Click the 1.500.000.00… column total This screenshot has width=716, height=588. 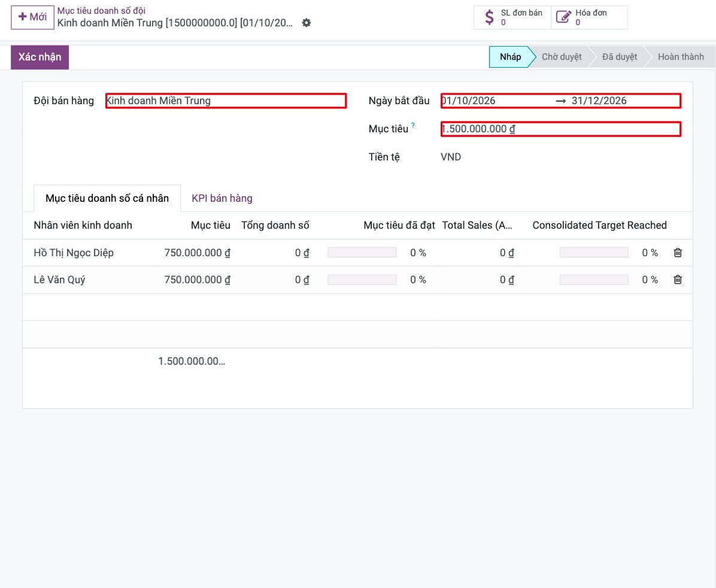192,362
